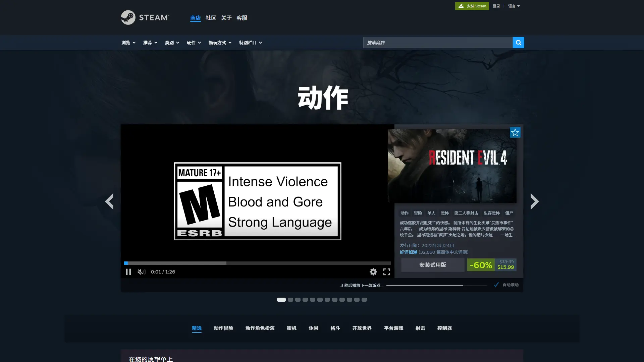Viewport: 644px width, 362px height.
Task: Expand the 类别 dropdown menu
Action: click(172, 43)
